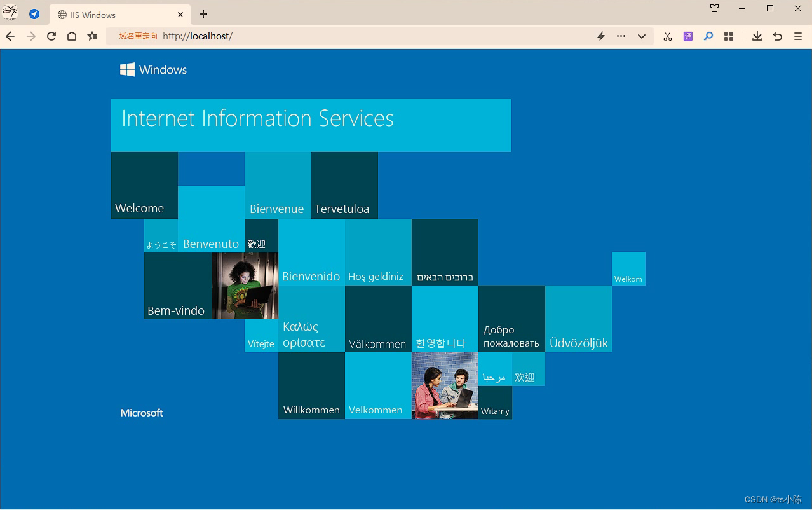Click the Internet Information Services banner
This screenshot has width=812, height=510.
coord(311,125)
